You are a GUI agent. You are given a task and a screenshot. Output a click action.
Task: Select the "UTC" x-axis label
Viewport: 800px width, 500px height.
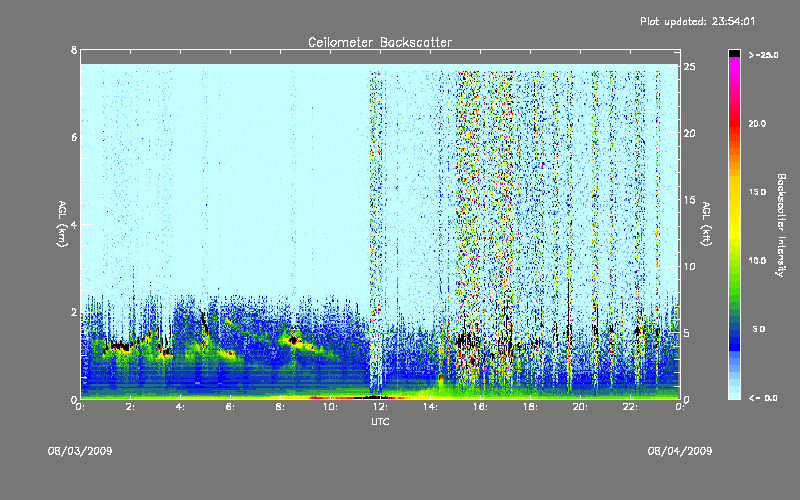[x=380, y=421]
